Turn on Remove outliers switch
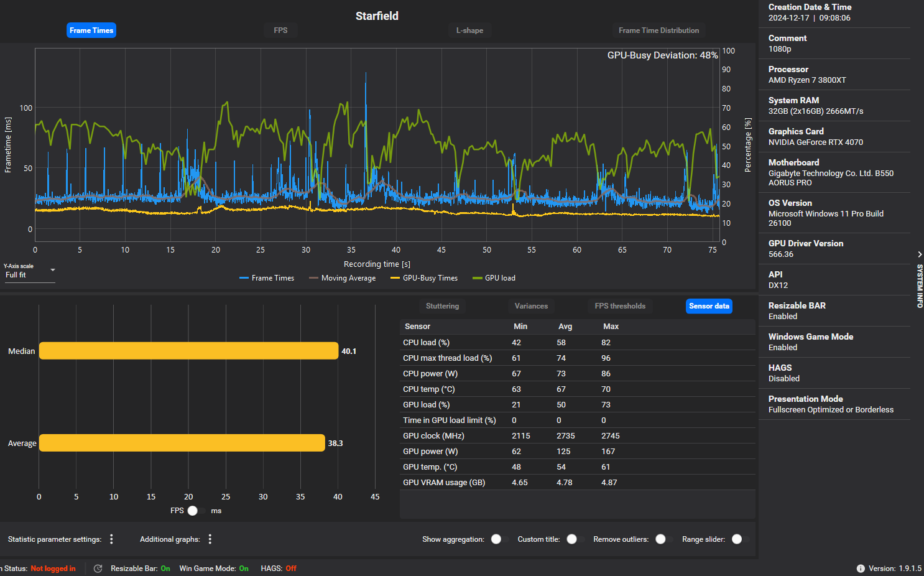This screenshot has height=576, width=924. point(663,539)
